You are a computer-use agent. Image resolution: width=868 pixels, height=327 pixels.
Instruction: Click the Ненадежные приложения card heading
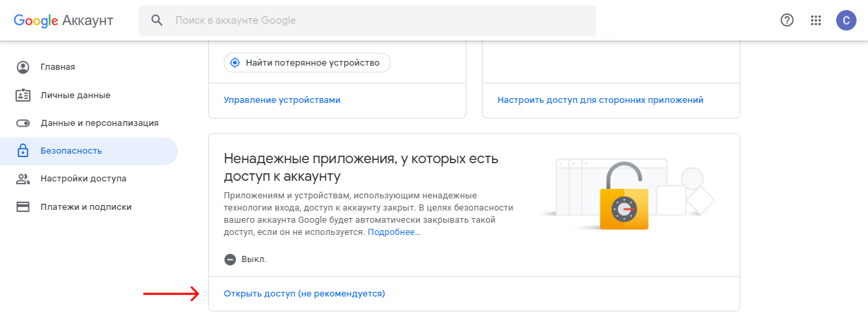tap(361, 168)
